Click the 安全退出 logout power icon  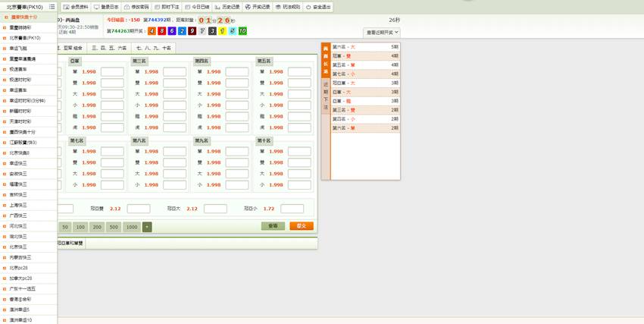[308, 7]
